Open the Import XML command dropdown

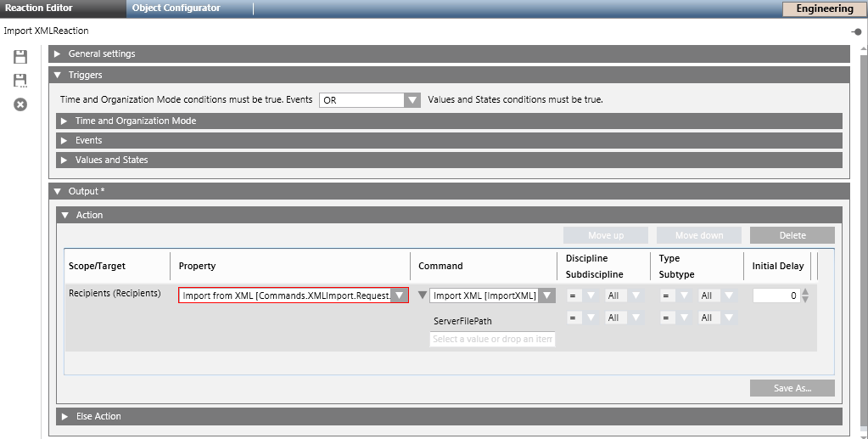[x=547, y=295]
